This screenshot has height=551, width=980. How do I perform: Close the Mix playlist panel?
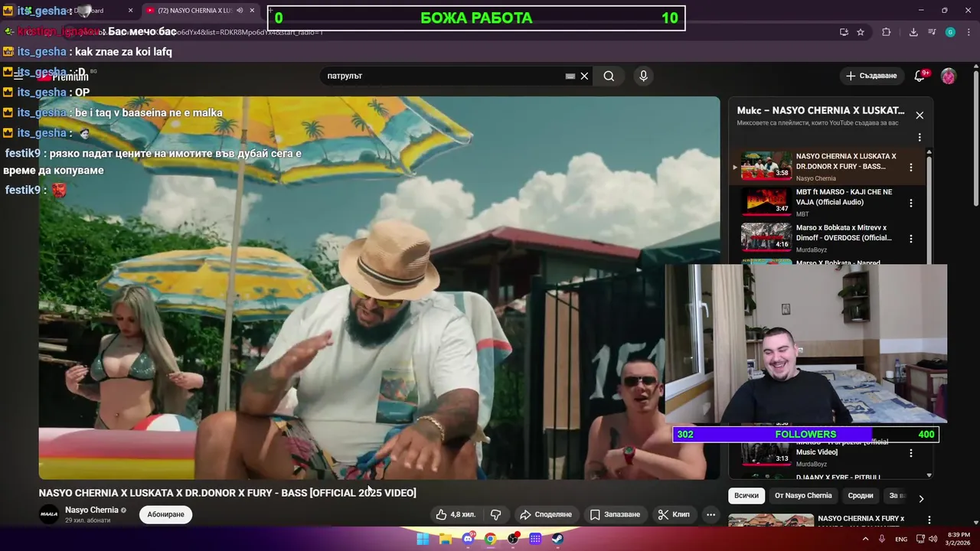pyautogui.click(x=920, y=116)
